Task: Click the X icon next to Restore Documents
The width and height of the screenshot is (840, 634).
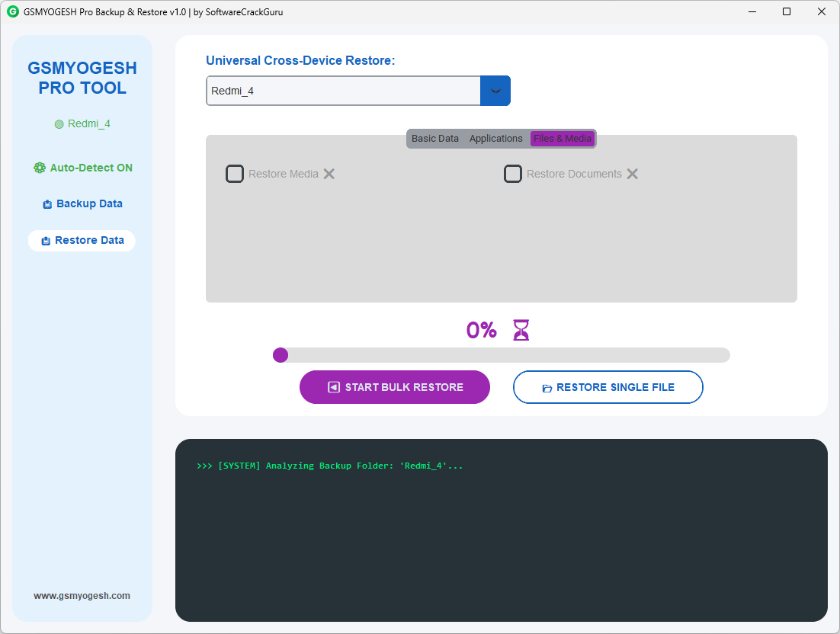Action: 633,174
